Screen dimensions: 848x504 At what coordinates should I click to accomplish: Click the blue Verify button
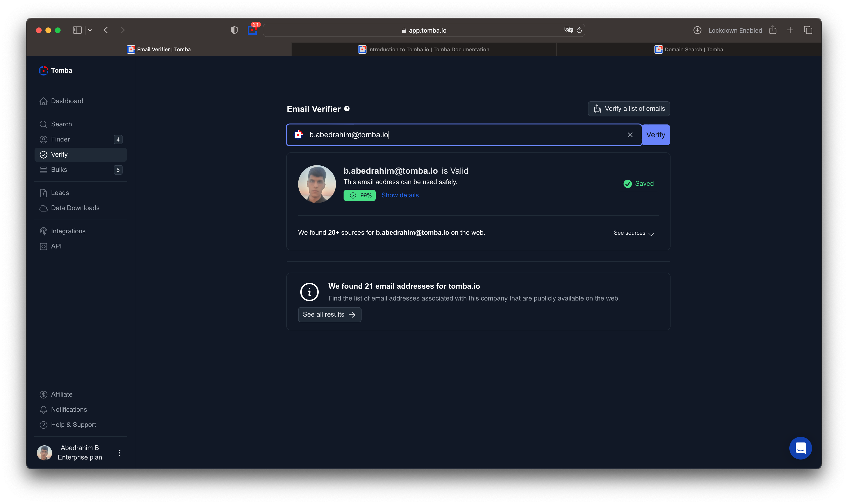tap(655, 135)
